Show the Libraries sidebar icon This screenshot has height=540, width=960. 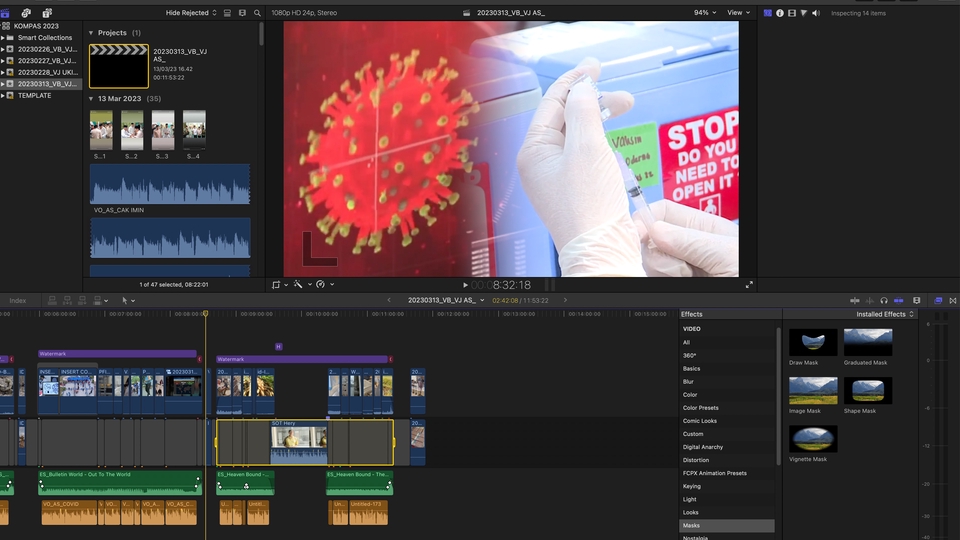5,13
